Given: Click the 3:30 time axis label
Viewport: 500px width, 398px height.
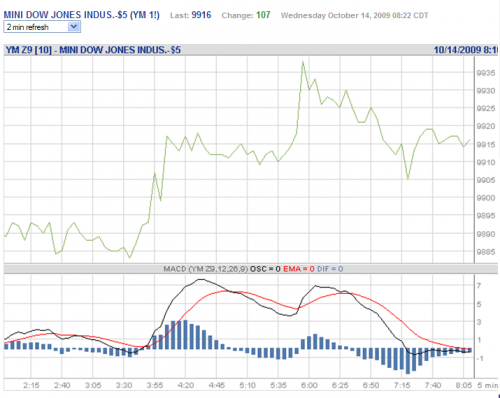Looking at the screenshot, I should (124, 385).
